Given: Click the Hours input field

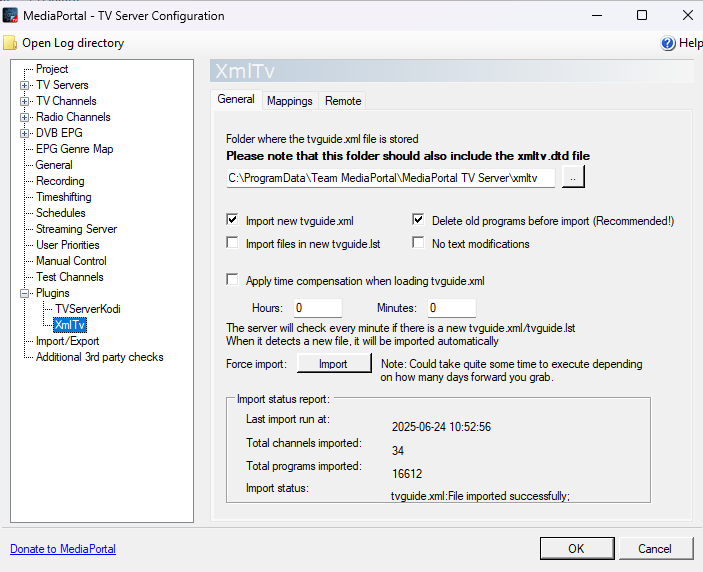Looking at the screenshot, I should [316, 308].
